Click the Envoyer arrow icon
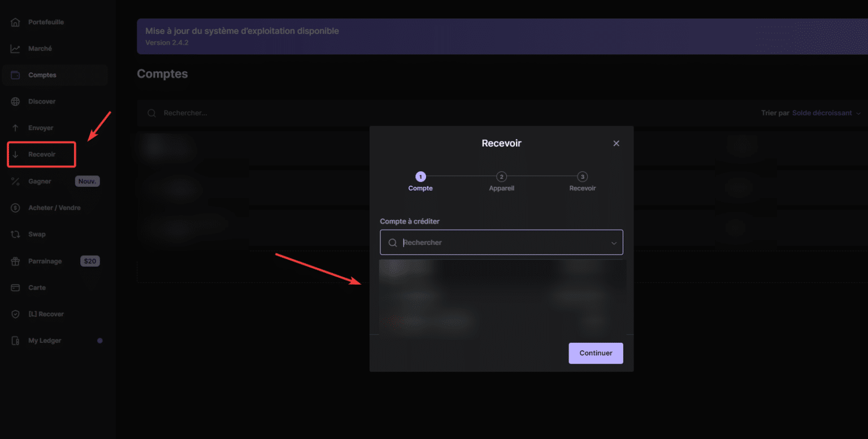 (x=15, y=127)
